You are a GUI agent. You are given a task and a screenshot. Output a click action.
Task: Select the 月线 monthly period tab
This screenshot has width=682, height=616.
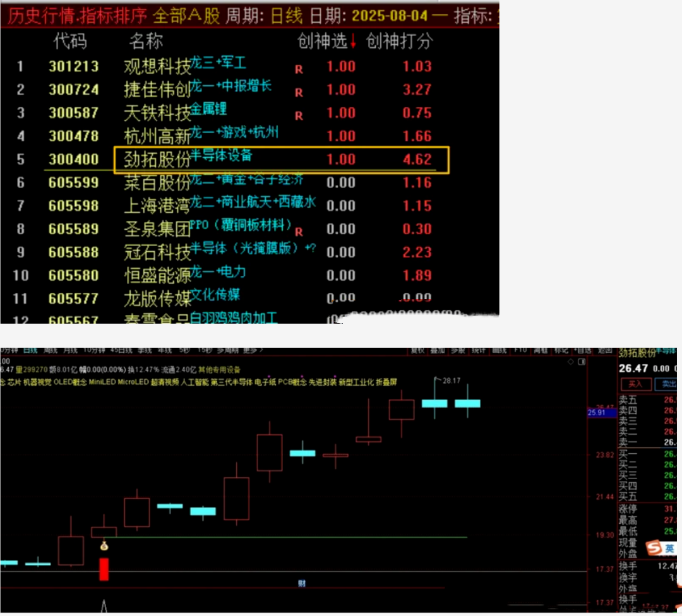tap(69, 350)
